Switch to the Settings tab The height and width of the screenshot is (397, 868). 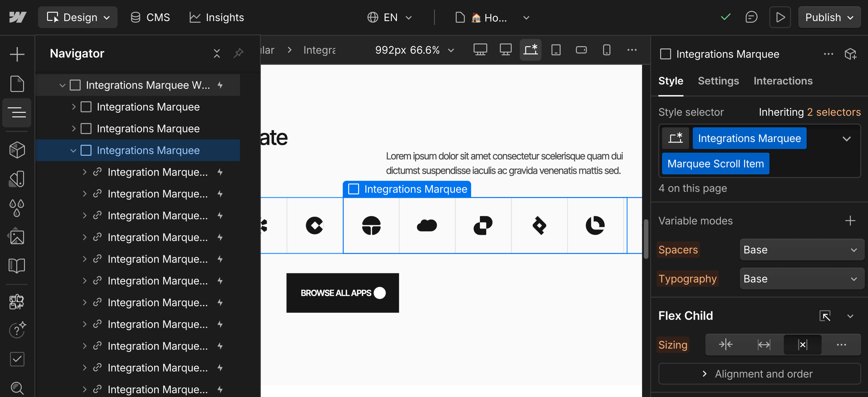[x=718, y=80]
